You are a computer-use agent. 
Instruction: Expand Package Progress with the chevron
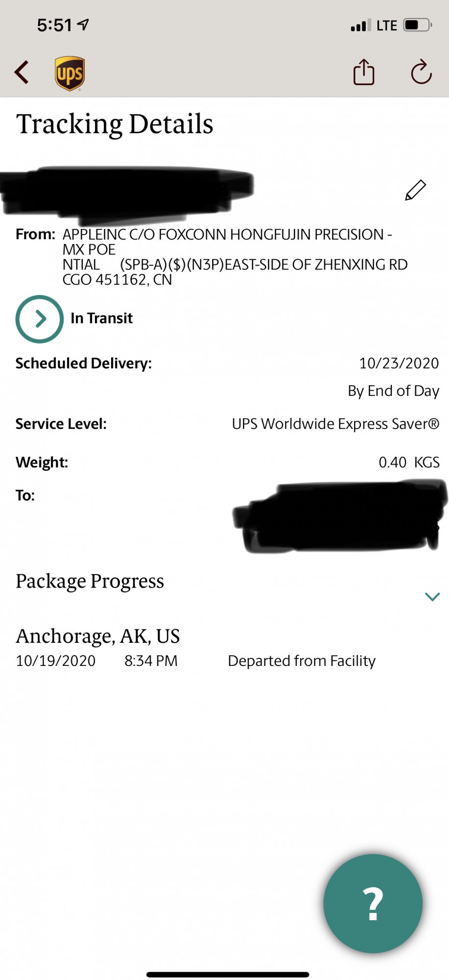tap(432, 596)
